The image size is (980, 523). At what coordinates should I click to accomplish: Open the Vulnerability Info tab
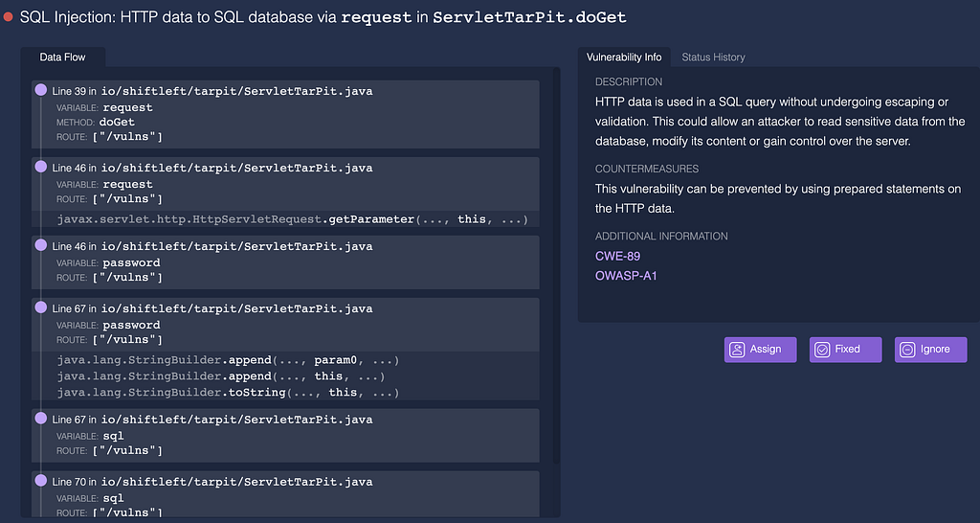click(624, 57)
